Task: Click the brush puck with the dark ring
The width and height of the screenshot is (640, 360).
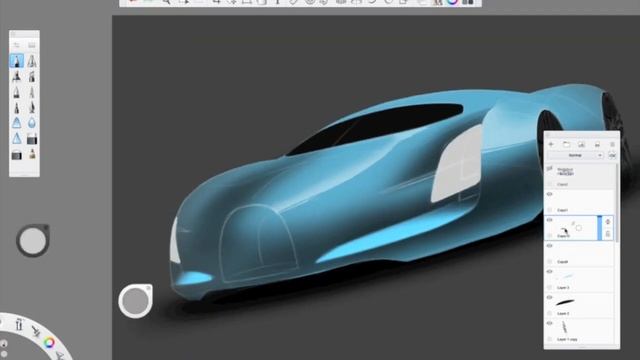Action: tap(33, 240)
